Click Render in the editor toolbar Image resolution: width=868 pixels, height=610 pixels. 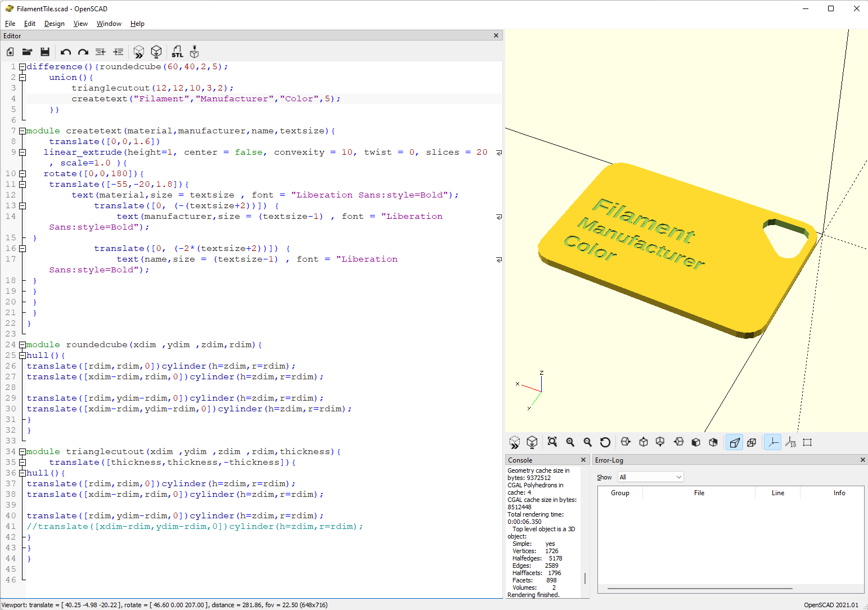click(x=156, y=52)
